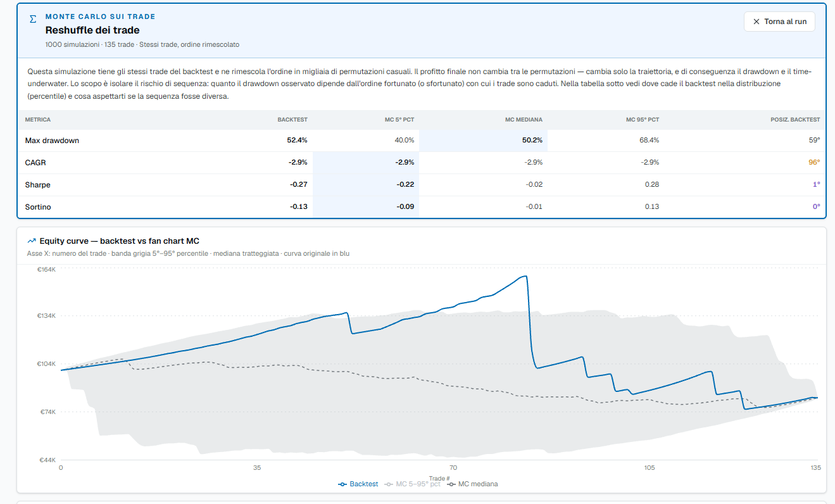Click the X icon in Torna al run
Screen dimensions: 835x504
[756, 22]
